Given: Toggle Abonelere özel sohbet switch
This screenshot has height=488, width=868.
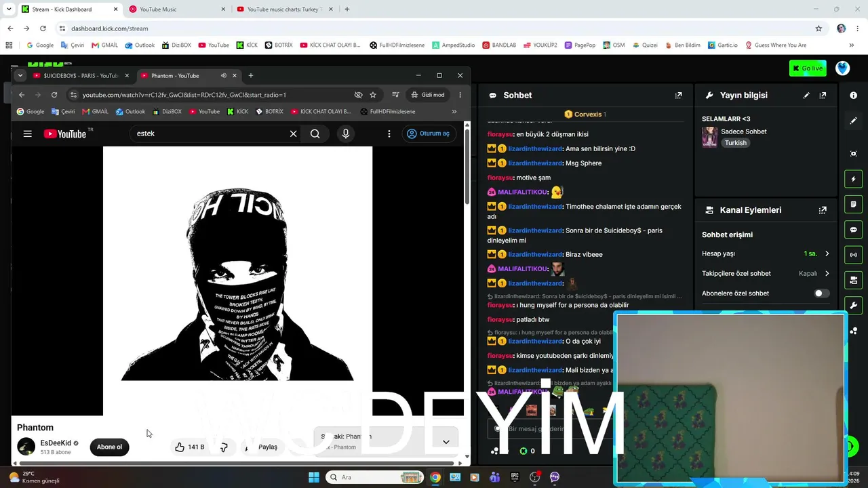Looking at the screenshot, I should click(821, 293).
